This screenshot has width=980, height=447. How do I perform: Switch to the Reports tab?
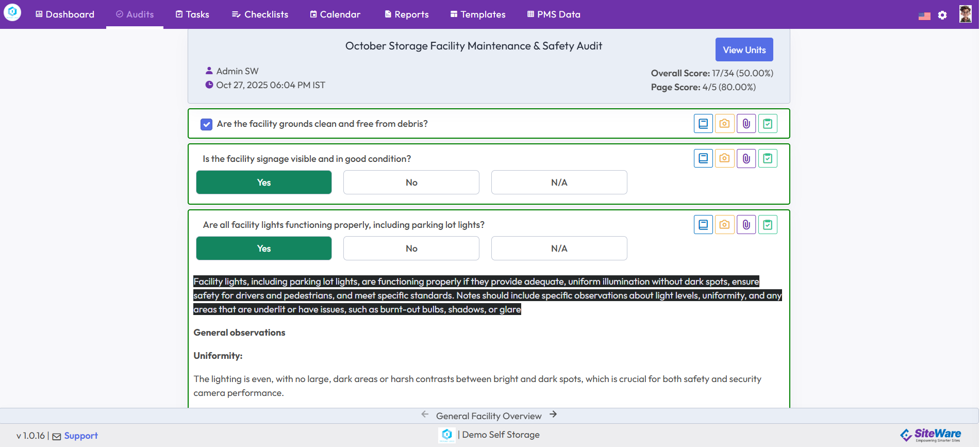pyautogui.click(x=406, y=14)
